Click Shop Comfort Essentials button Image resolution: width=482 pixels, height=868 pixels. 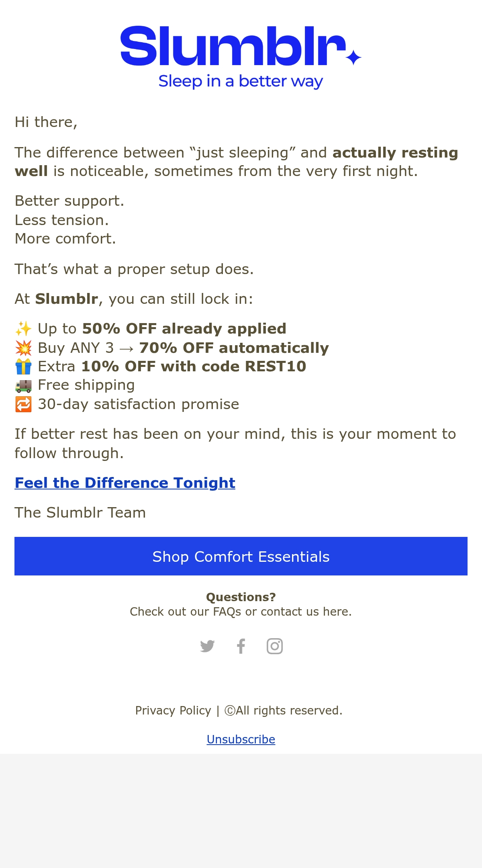241,556
